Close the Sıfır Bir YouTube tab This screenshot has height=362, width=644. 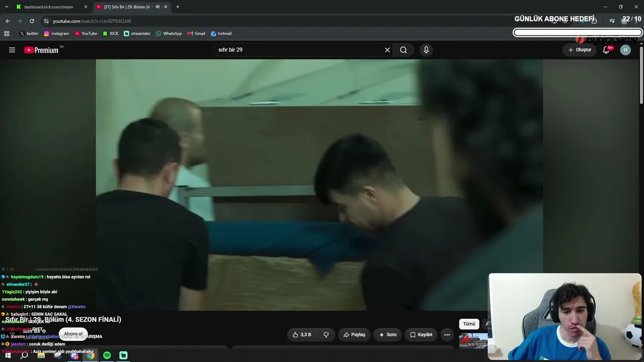(x=166, y=7)
